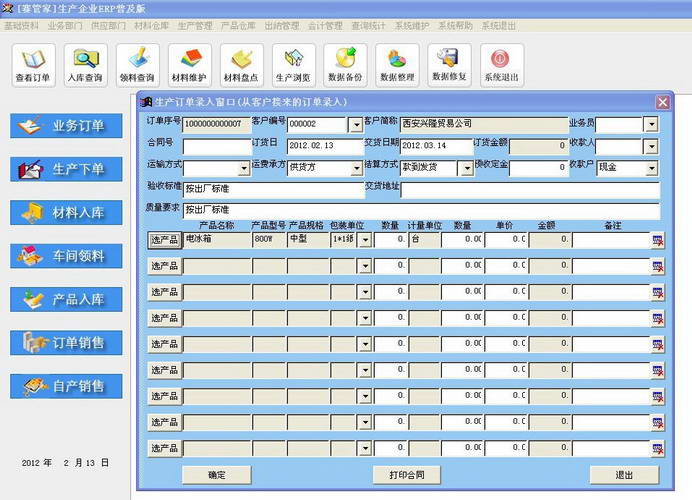Open the 领料查询 toolbar icon
The width and height of the screenshot is (692, 500).
point(137,65)
